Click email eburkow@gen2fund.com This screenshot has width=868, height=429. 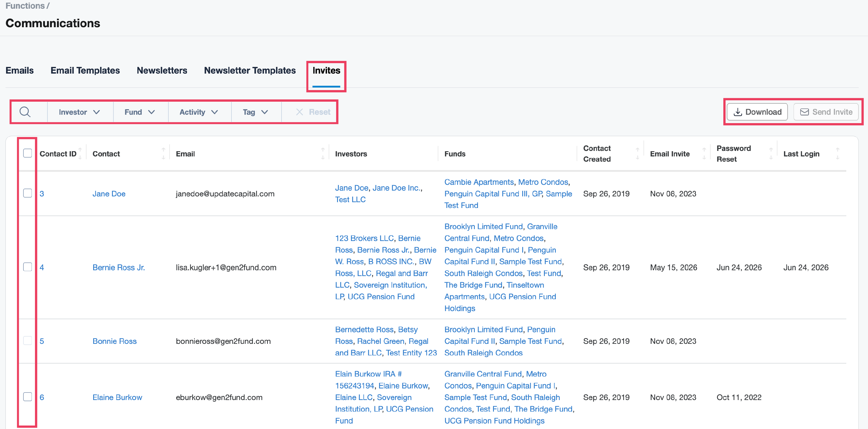pyautogui.click(x=219, y=397)
